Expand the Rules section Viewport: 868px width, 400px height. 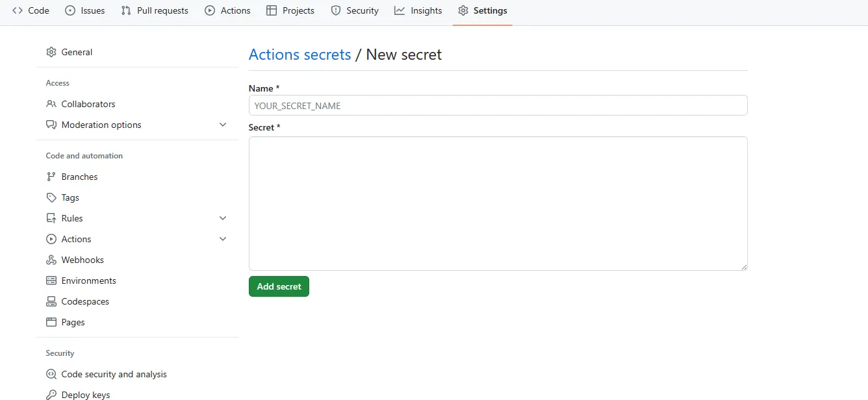[223, 218]
